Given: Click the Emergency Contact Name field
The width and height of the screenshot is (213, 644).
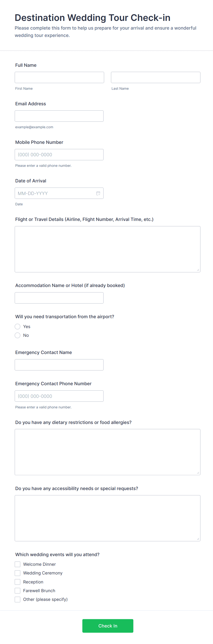Looking at the screenshot, I should [x=59, y=365].
